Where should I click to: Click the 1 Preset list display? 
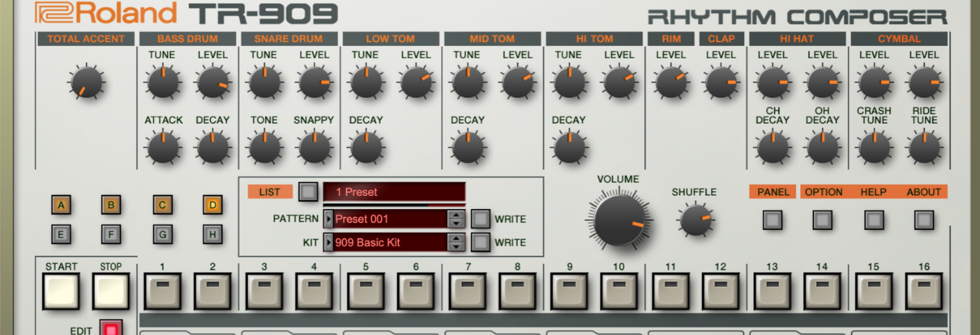click(394, 192)
